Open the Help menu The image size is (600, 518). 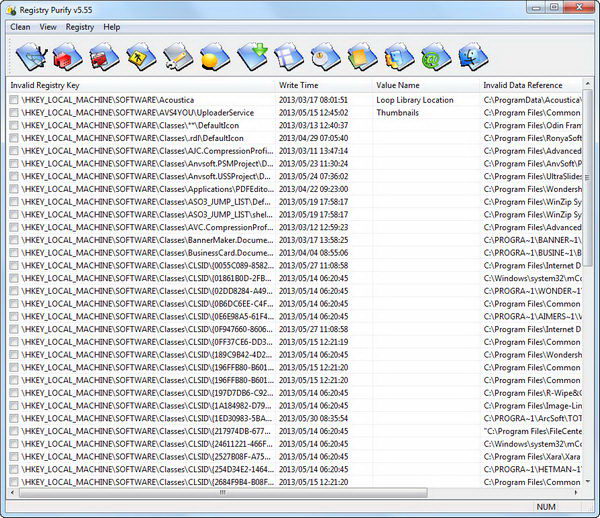tap(112, 27)
